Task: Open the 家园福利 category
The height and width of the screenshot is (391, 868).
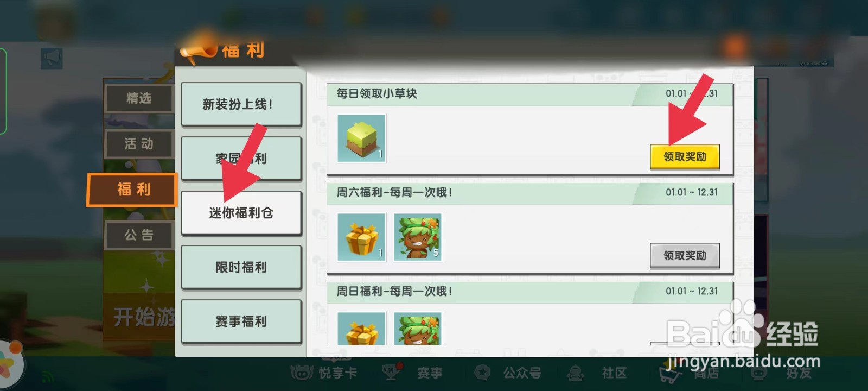Action: point(241,159)
